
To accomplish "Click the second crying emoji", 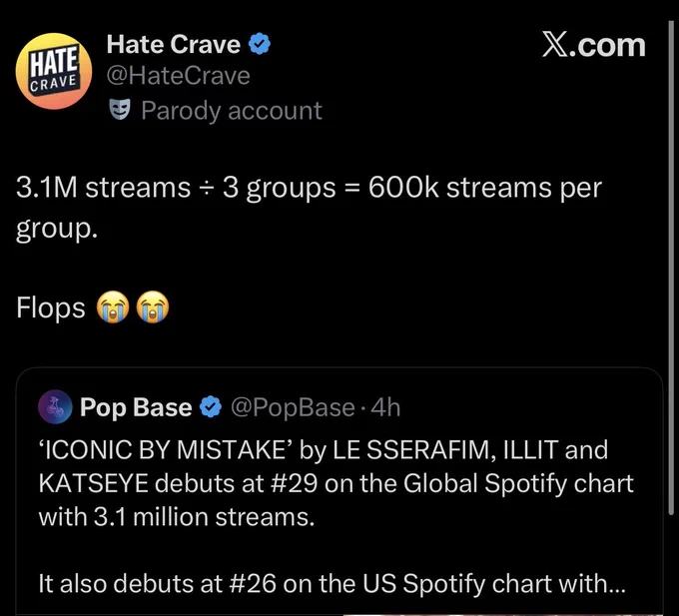I will tap(153, 307).
